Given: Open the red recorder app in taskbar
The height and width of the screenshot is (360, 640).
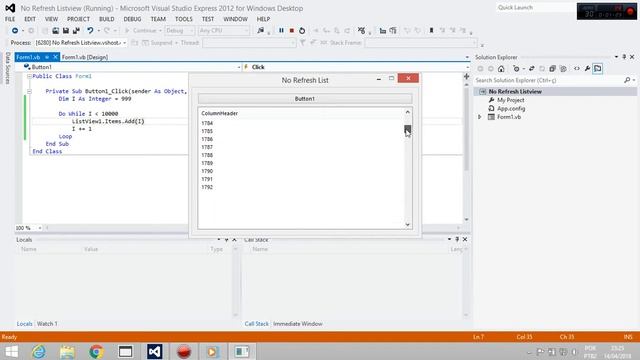Looking at the screenshot, I should click(184, 351).
